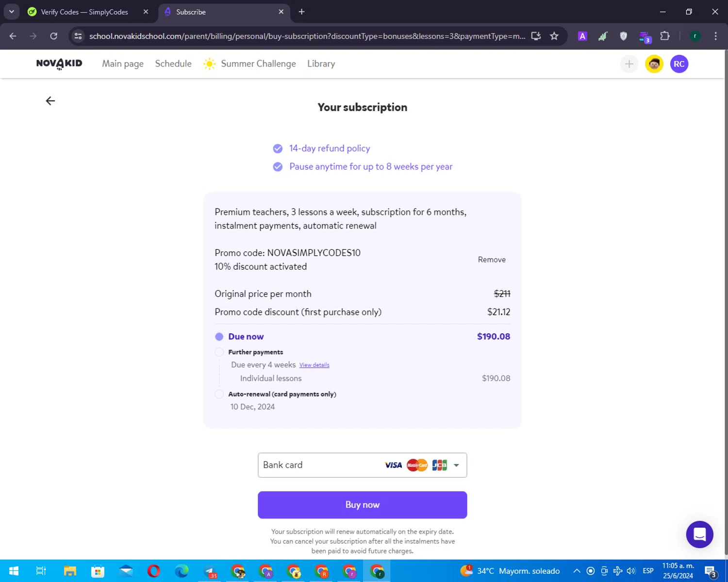Open Task View in taskbar

tap(41, 571)
